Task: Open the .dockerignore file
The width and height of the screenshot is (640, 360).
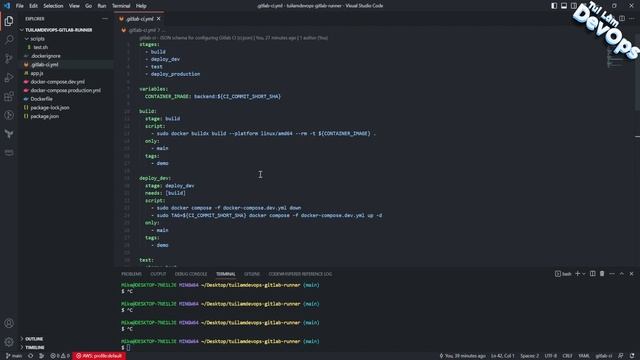Action: [45, 56]
